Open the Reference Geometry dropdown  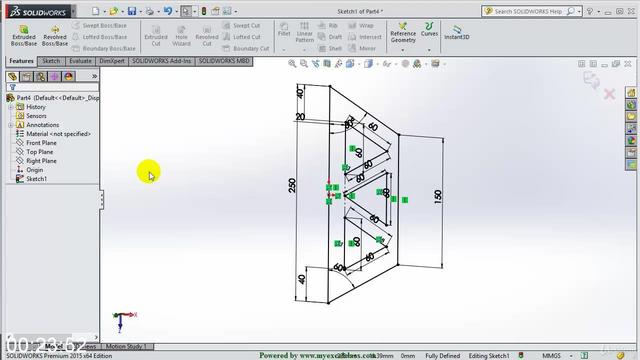point(403,50)
